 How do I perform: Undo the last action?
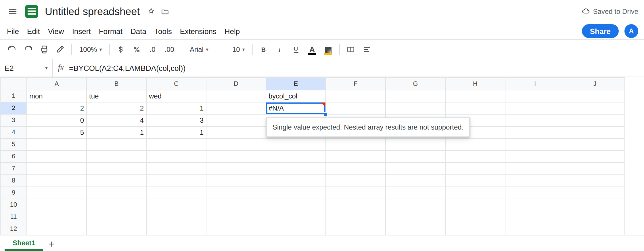pos(12,50)
